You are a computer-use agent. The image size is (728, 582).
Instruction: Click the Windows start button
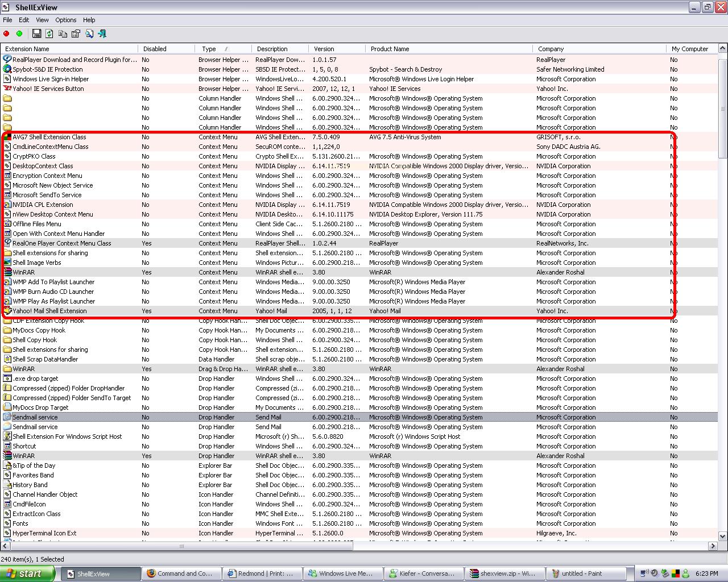tap(27, 573)
